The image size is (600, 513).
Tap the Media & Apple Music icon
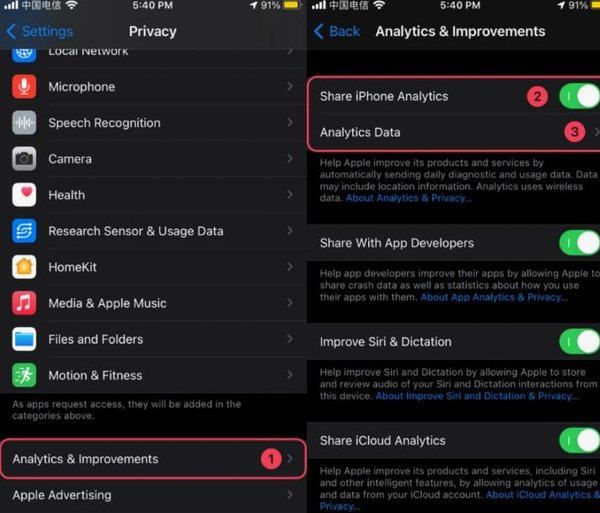click(24, 303)
